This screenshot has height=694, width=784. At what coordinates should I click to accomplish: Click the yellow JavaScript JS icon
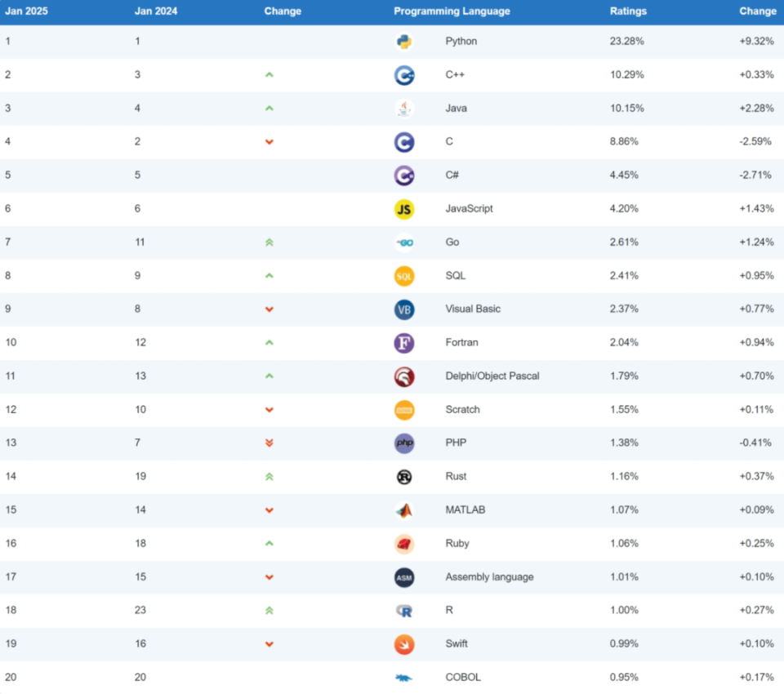click(x=403, y=209)
